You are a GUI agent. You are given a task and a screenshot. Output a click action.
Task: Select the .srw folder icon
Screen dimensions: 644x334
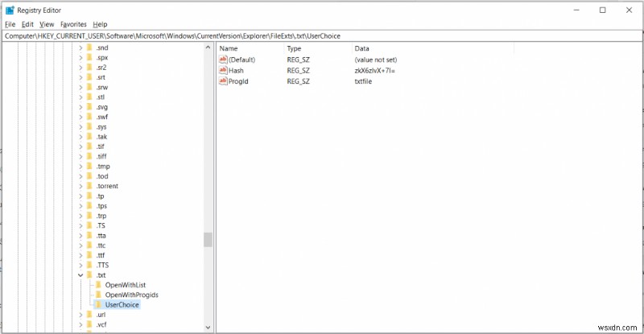89,87
